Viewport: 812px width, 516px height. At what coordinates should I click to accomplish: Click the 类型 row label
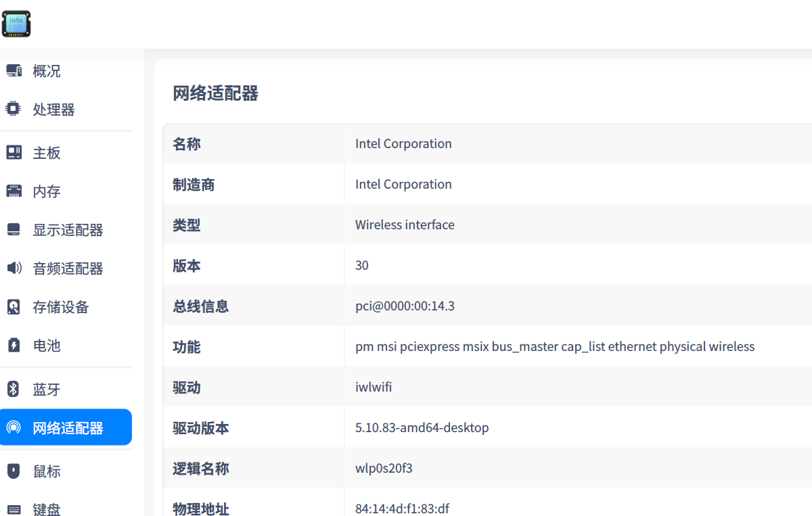tap(186, 225)
